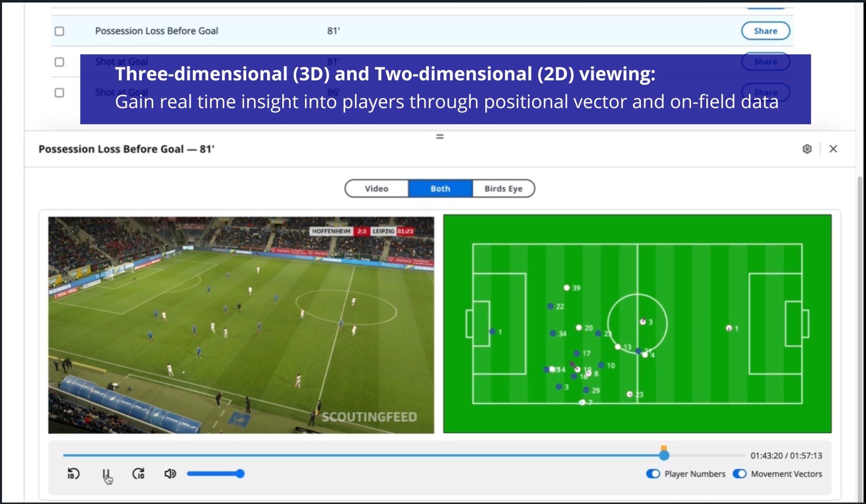Select player 13 on the pitch map
Image resolution: width=866 pixels, height=504 pixels.
point(618,347)
